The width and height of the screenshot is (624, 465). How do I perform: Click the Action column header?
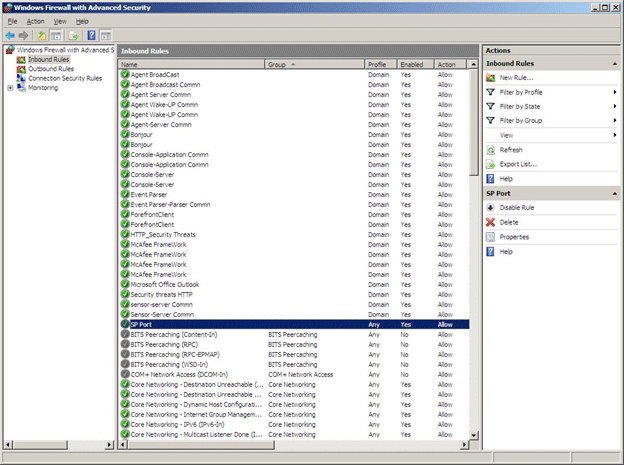point(450,64)
